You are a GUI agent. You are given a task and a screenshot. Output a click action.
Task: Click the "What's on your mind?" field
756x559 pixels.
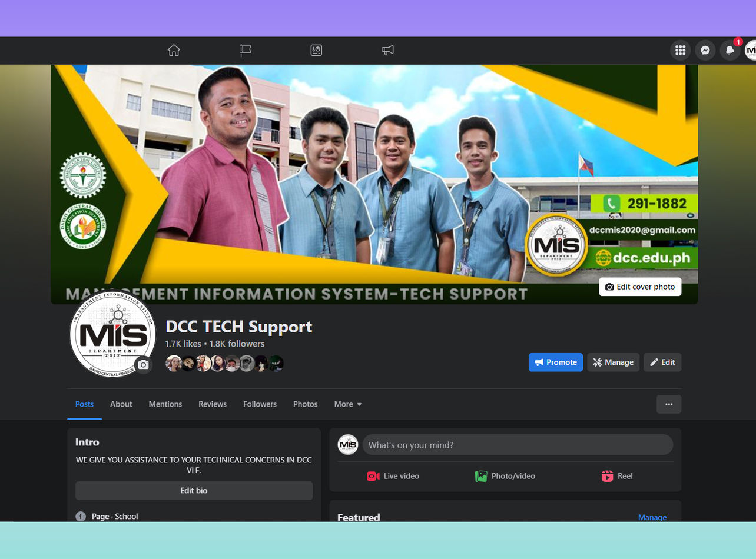coord(518,445)
